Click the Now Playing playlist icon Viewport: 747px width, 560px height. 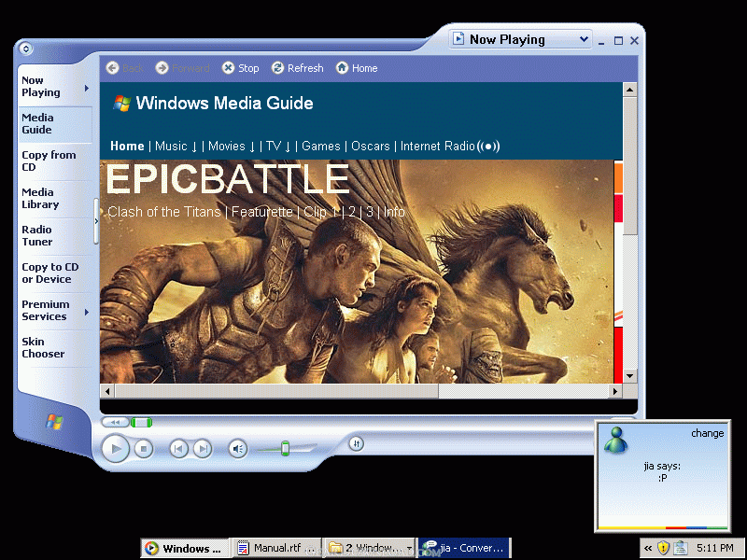point(458,38)
